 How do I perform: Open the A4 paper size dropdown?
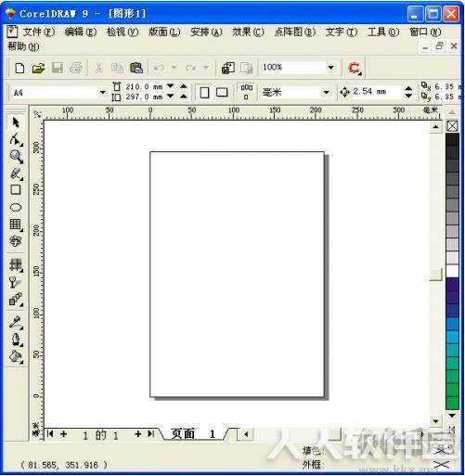coord(102,93)
